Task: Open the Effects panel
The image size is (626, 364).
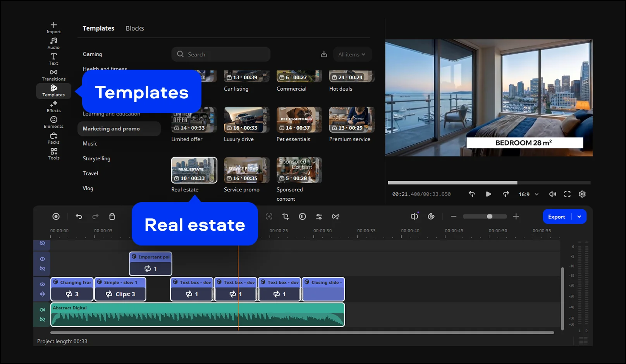Action: [x=53, y=106]
